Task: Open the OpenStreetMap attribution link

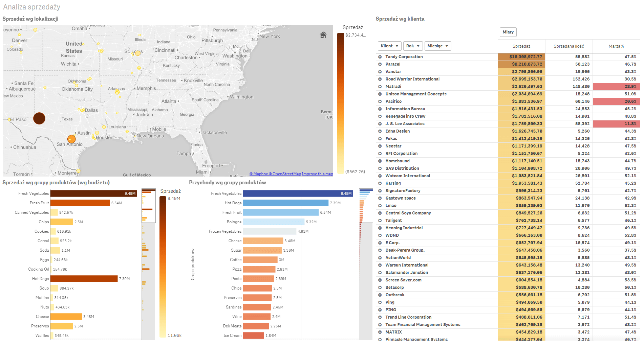Action: click(285, 174)
